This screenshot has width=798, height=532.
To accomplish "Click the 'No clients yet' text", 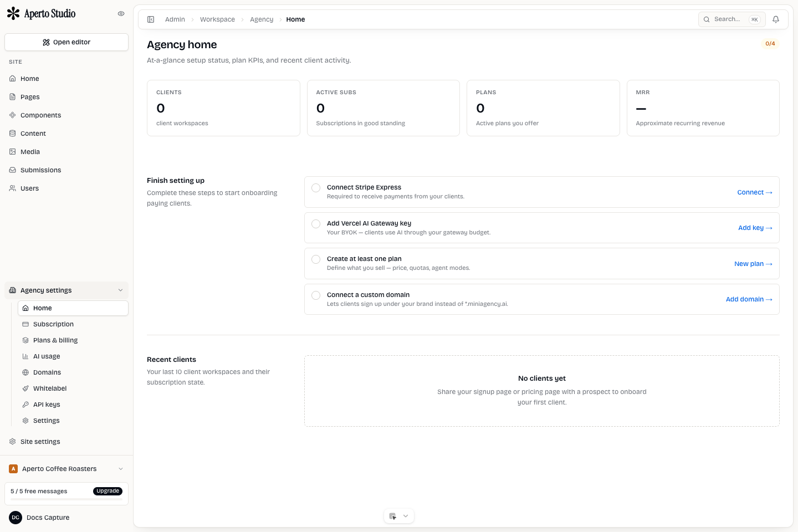I will point(542,378).
